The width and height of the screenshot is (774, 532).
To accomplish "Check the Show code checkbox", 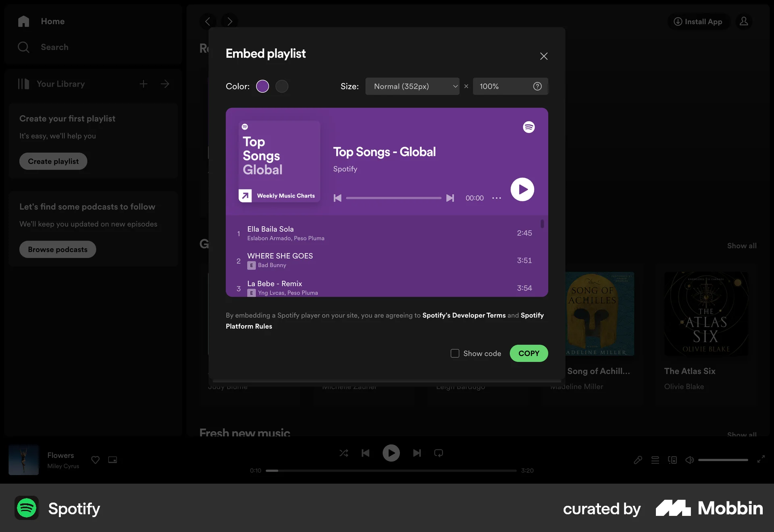I will tap(455, 353).
